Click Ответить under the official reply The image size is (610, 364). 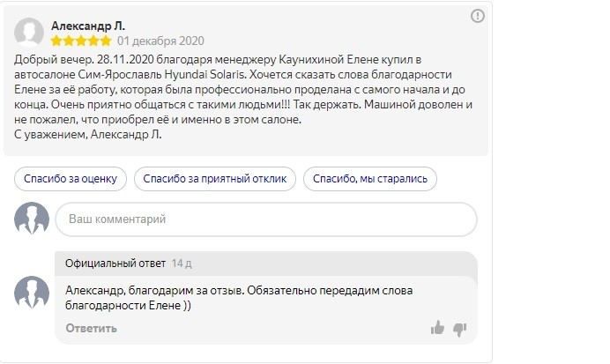point(91,328)
